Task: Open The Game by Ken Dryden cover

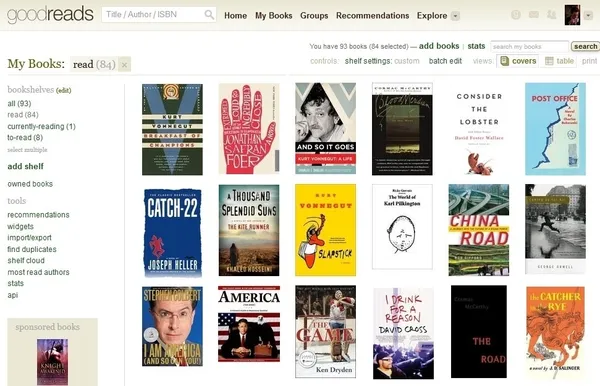Action: (x=325, y=332)
